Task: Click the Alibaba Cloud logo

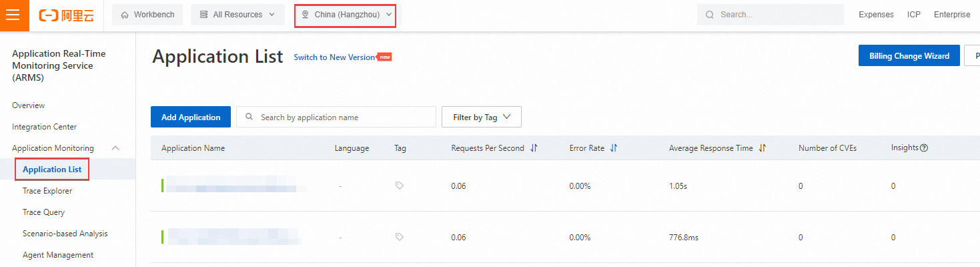Action: tap(66, 15)
